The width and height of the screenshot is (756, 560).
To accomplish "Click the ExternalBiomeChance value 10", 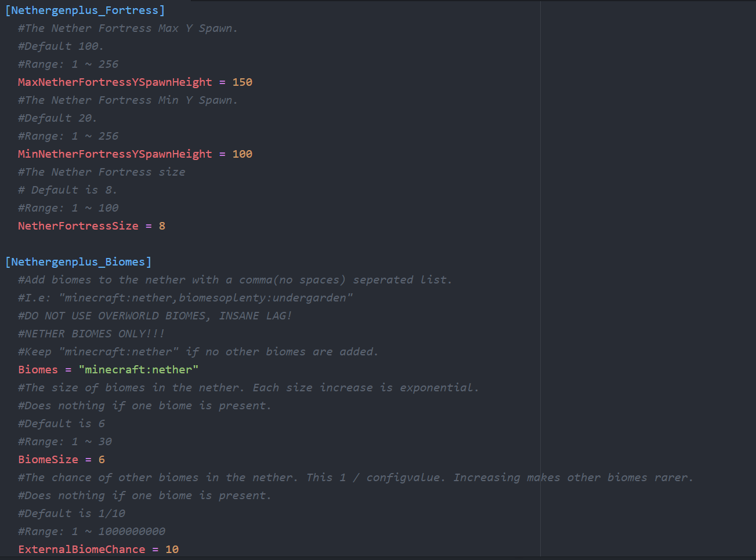I will (x=172, y=550).
